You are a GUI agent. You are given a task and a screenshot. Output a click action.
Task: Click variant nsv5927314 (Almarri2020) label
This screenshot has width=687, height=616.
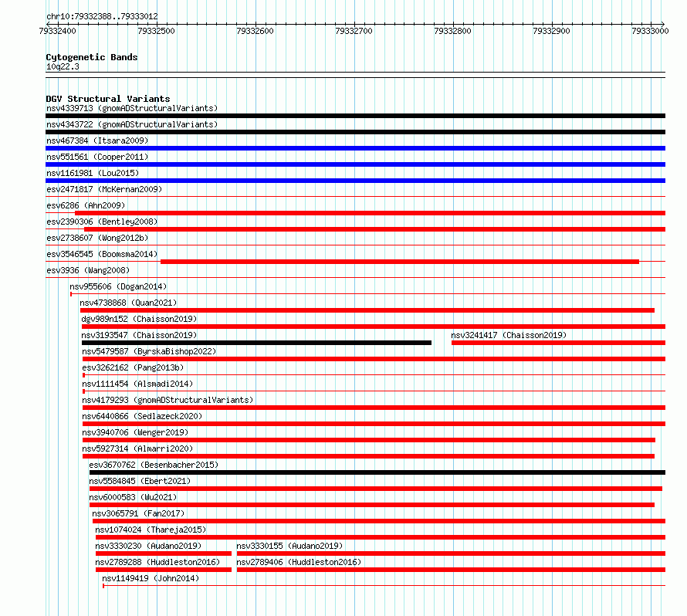pos(137,448)
